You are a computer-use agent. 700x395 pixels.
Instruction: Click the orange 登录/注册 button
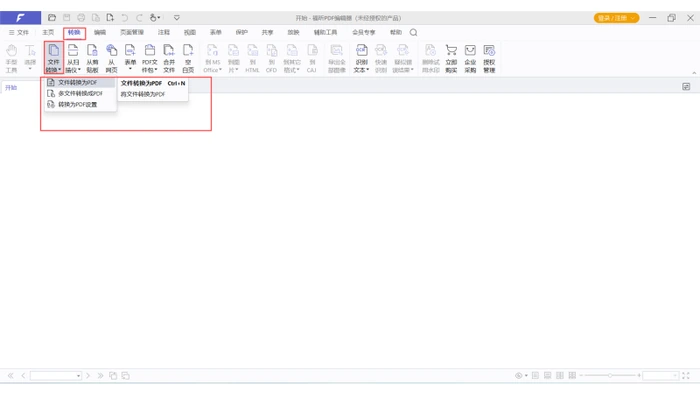[x=616, y=18]
